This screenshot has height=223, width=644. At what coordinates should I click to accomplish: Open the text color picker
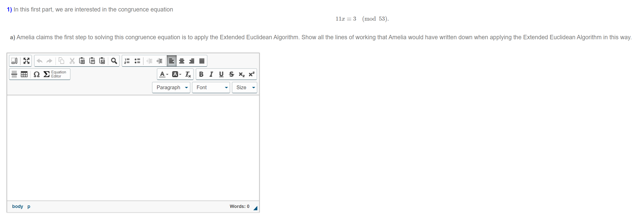click(164, 74)
